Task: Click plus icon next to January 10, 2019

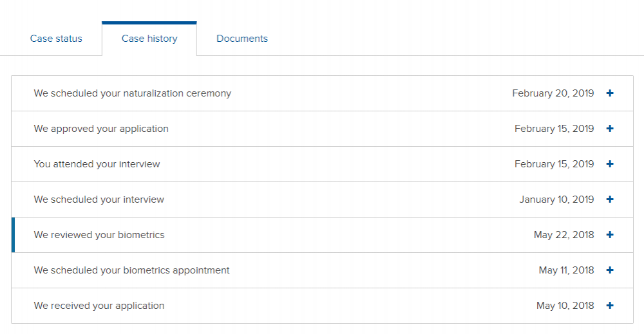Action: 610,199
